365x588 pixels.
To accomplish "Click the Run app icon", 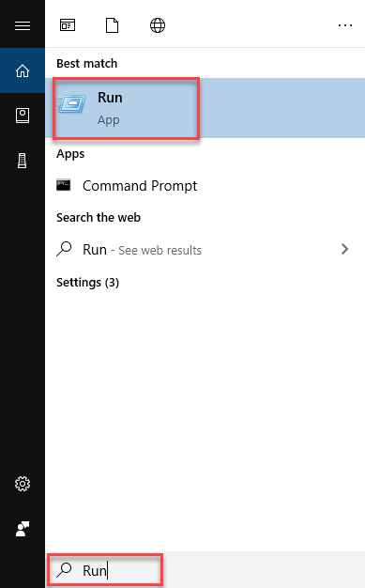I will coord(71,102).
